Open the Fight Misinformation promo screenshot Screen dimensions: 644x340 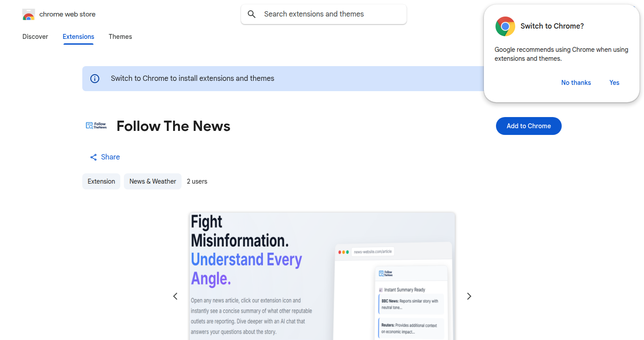pyautogui.click(x=322, y=276)
